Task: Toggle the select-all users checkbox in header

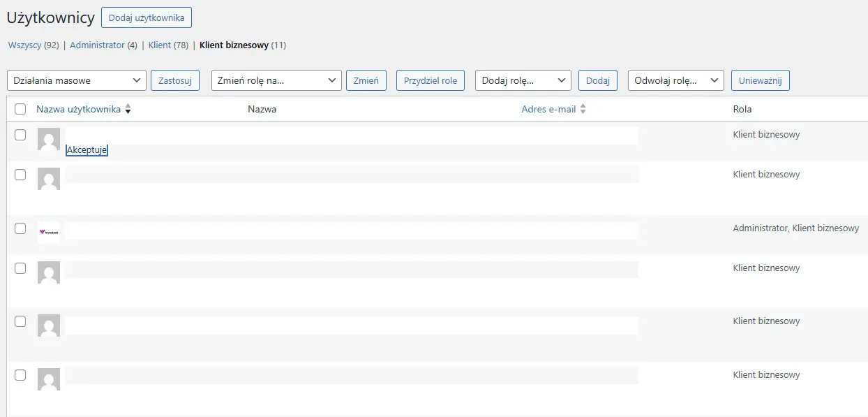Action: [x=20, y=109]
